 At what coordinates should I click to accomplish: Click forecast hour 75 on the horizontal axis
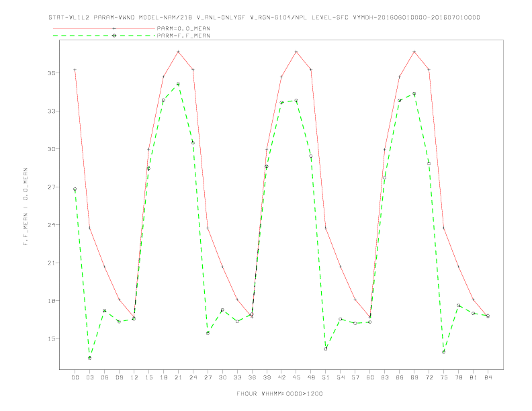tap(444, 377)
